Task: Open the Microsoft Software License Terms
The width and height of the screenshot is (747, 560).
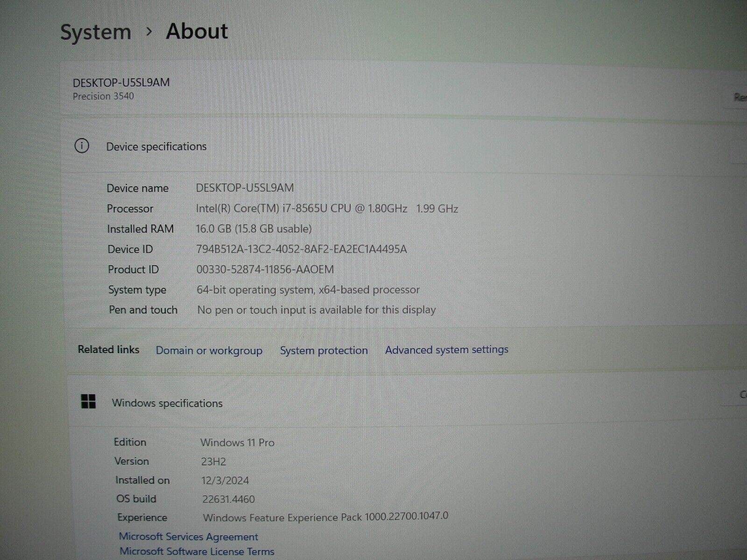Action: [197, 552]
